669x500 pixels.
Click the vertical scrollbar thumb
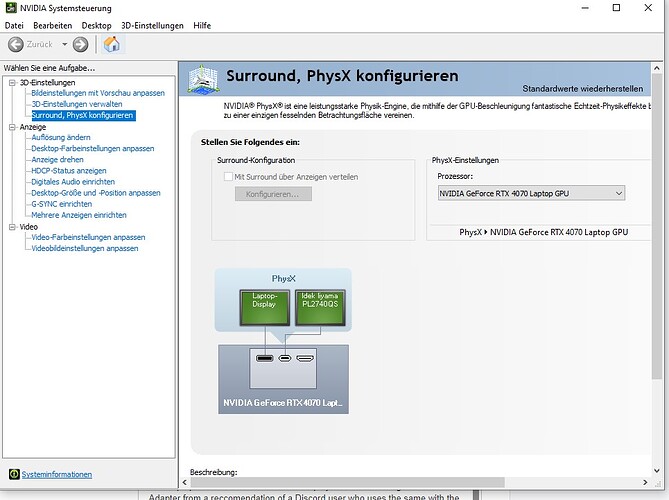point(657,226)
